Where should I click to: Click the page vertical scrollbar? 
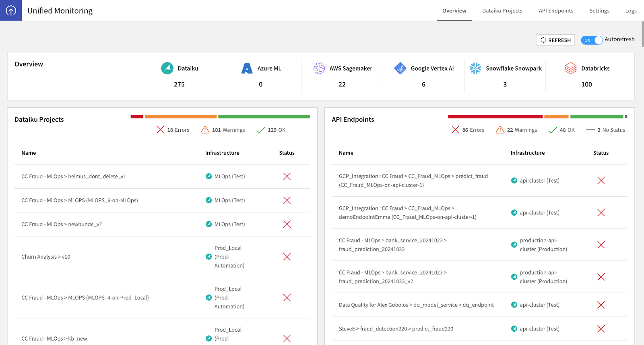coord(642,34)
